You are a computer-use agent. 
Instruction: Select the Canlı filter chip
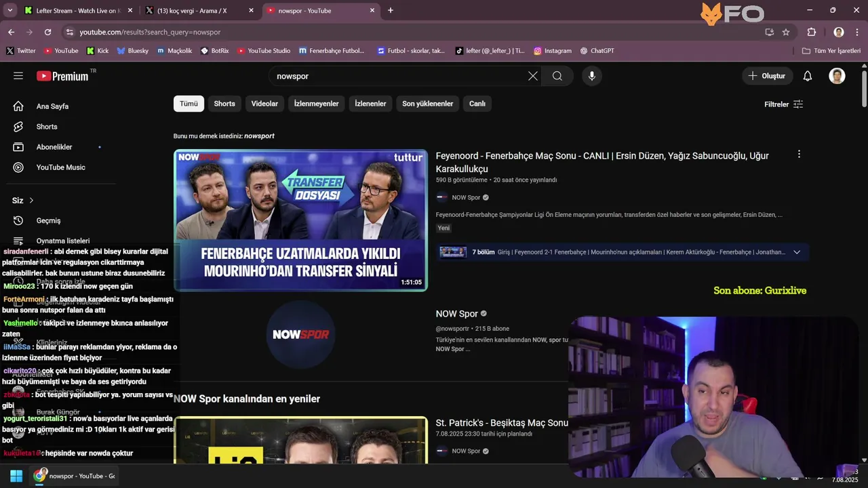(477, 104)
